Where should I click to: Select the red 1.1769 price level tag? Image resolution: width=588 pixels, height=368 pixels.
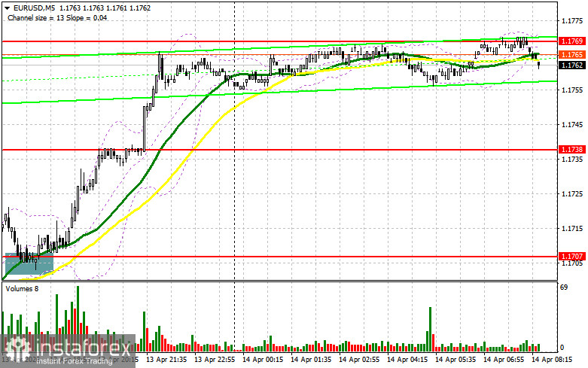point(572,41)
